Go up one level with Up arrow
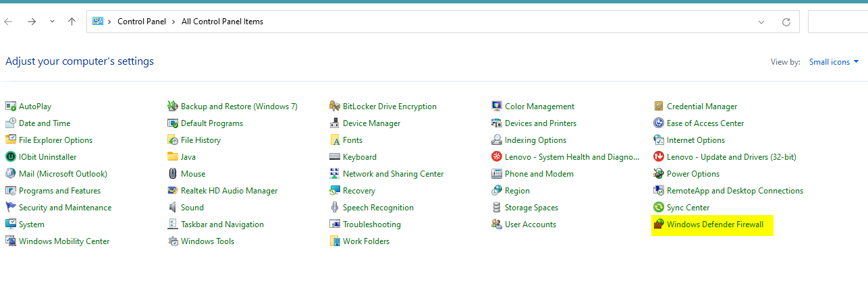 click(x=72, y=22)
